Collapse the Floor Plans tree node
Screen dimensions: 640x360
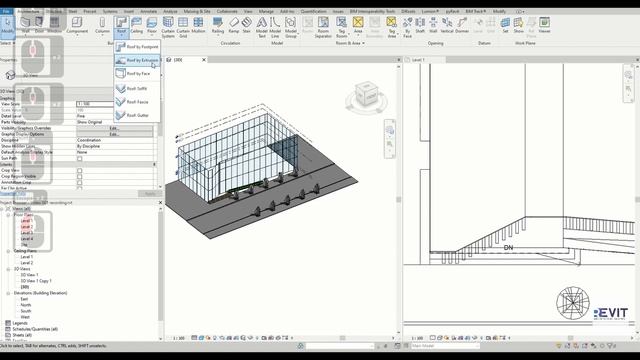click(8, 215)
